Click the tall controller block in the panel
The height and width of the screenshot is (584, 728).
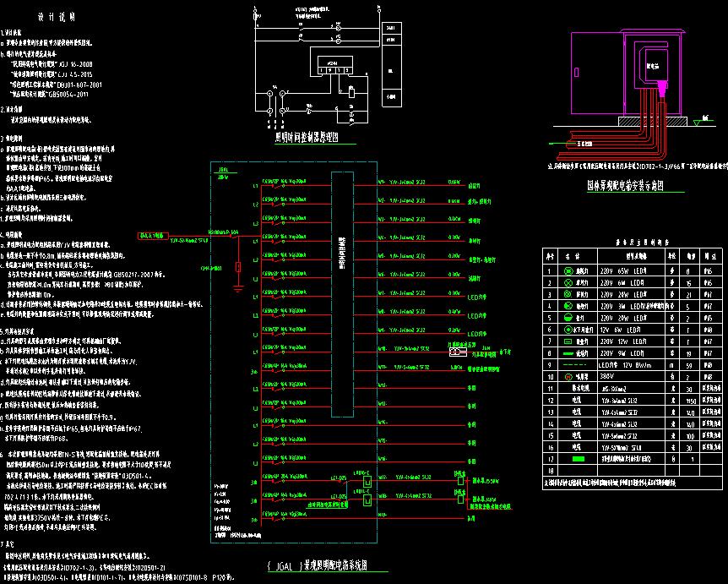pos(342,295)
